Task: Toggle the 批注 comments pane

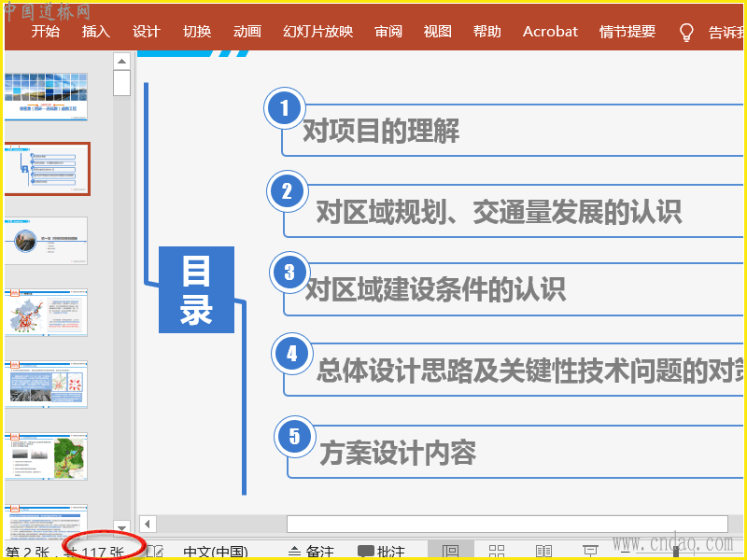Action: click(x=381, y=553)
